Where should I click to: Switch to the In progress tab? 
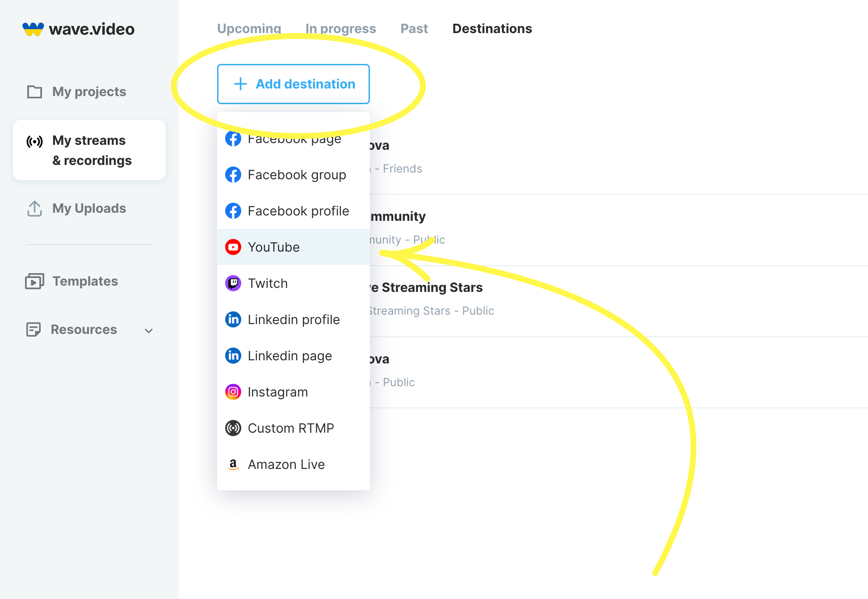pos(341,29)
